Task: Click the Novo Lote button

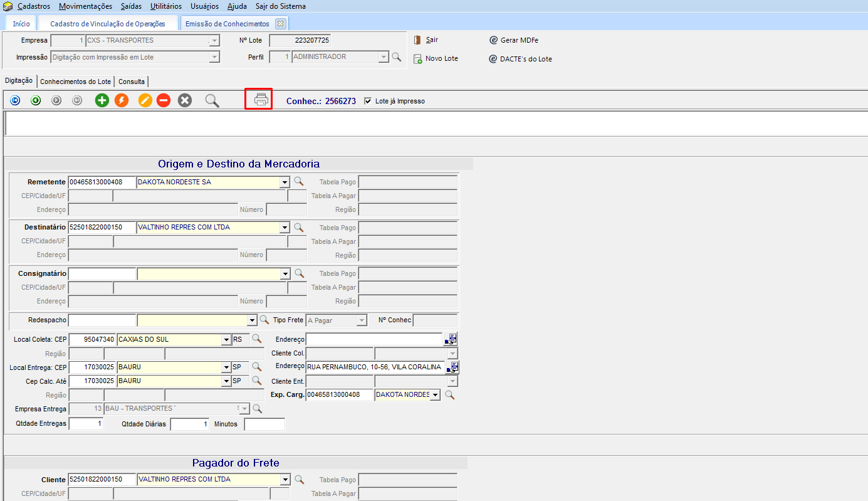Action: coord(441,59)
